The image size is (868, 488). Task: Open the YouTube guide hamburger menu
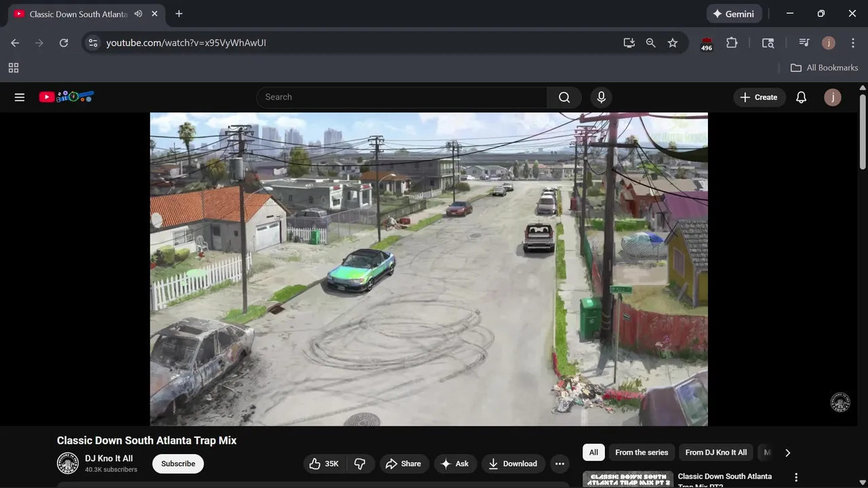pyautogui.click(x=20, y=97)
